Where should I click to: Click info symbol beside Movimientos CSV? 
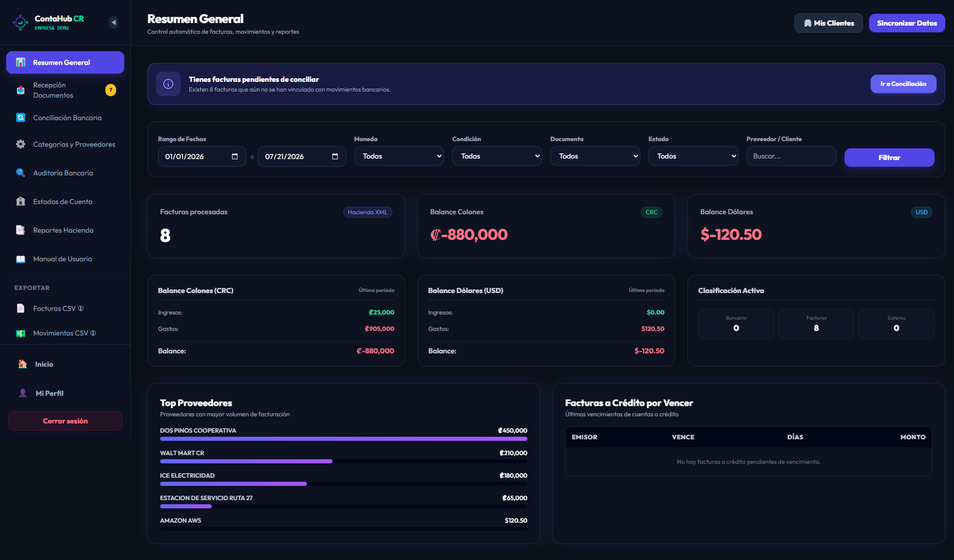point(93,333)
